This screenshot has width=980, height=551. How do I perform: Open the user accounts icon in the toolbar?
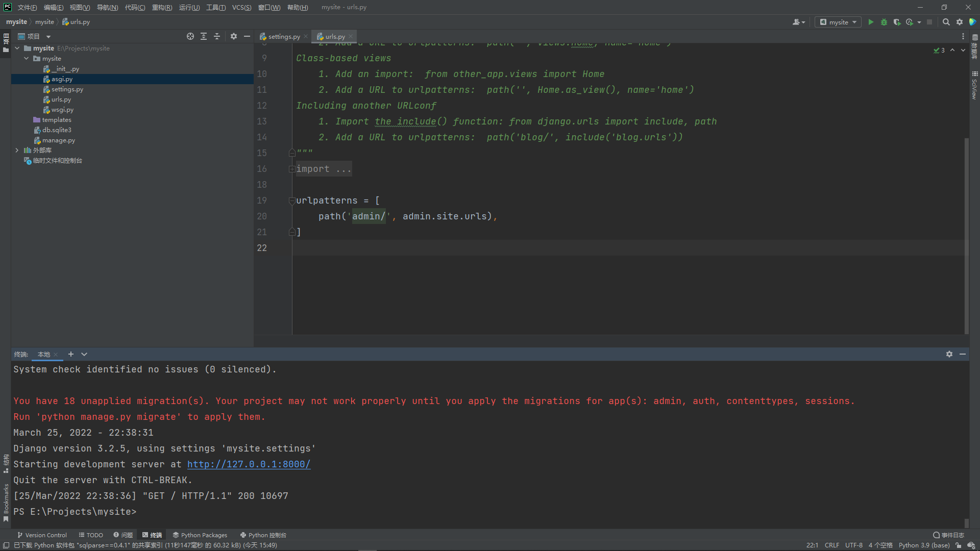click(798, 22)
